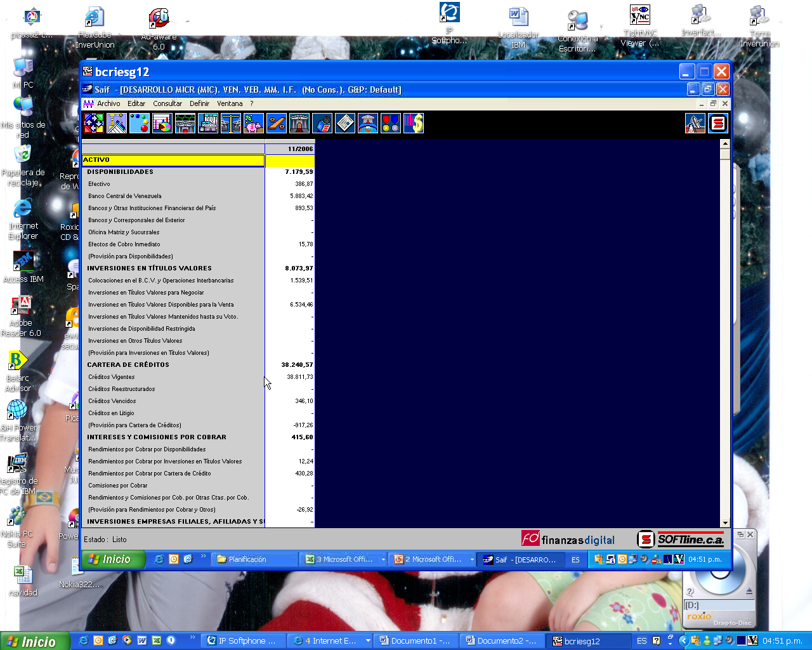Open the Mi PC desktop icon
The width and height of the screenshot is (812, 650).
coord(23,73)
